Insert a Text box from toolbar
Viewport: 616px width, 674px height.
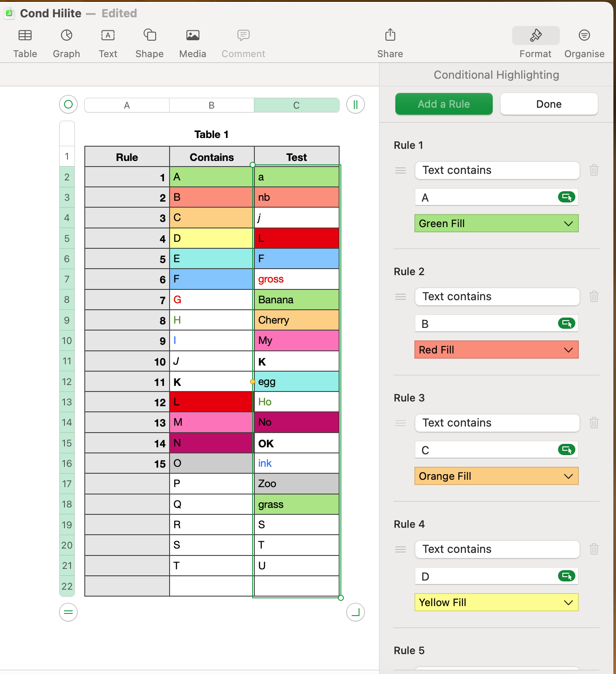tap(108, 35)
